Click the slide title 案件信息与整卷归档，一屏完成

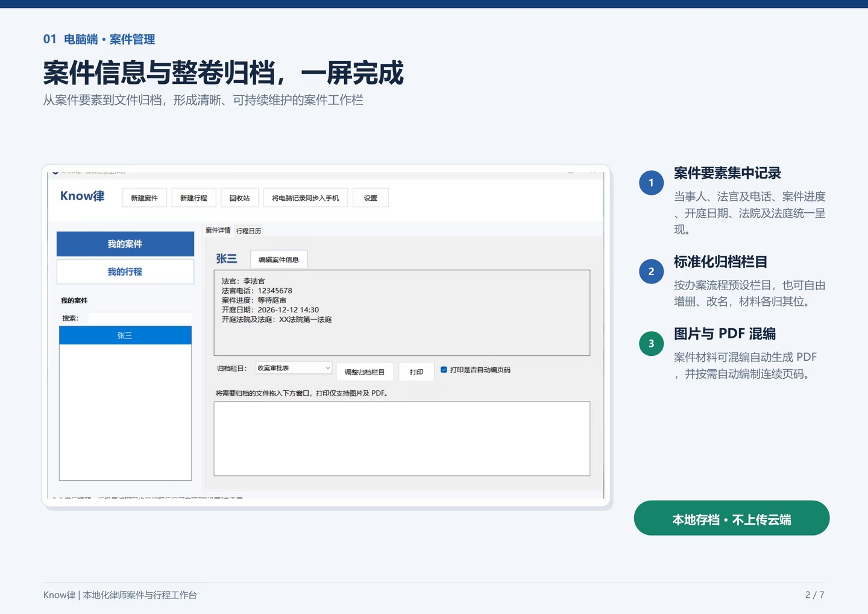[x=224, y=74]
